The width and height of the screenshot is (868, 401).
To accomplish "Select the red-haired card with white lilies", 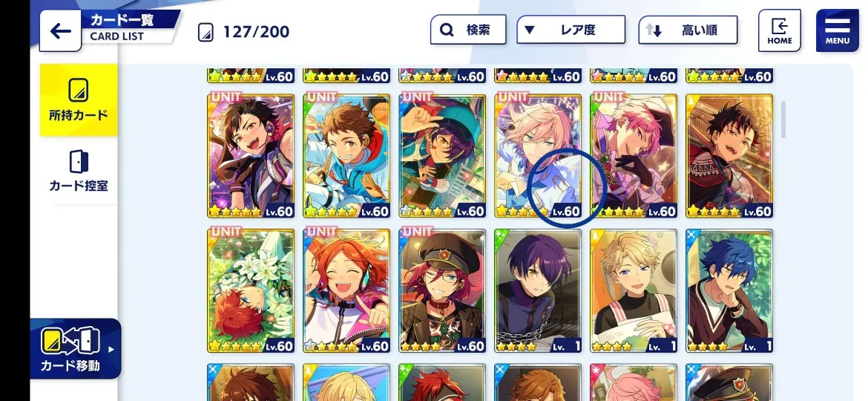I will pos(251,291).
